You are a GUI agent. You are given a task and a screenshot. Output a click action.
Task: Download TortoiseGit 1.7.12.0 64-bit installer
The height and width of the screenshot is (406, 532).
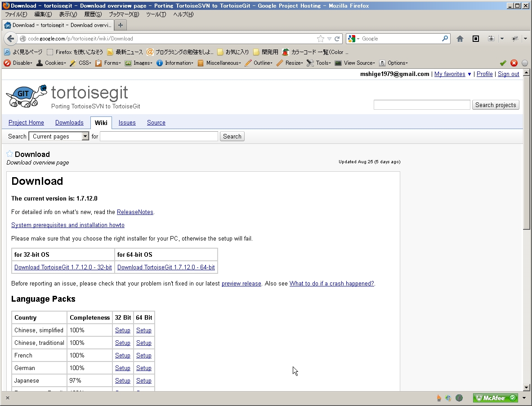(x=166, y=267)
